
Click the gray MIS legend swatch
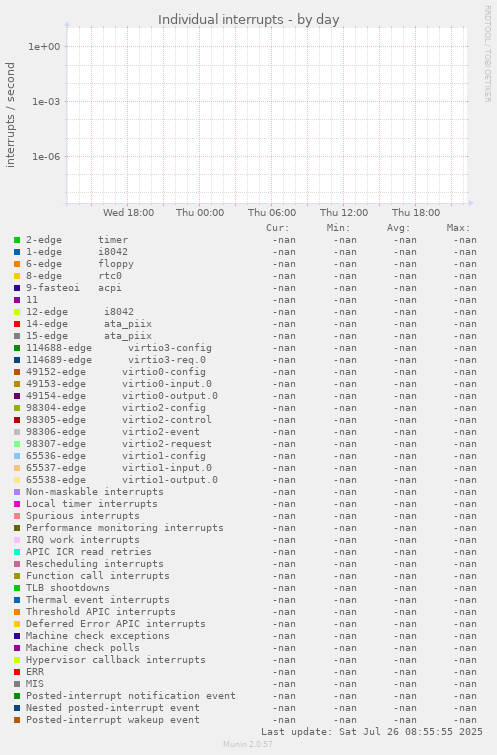[x=17, y=684]
